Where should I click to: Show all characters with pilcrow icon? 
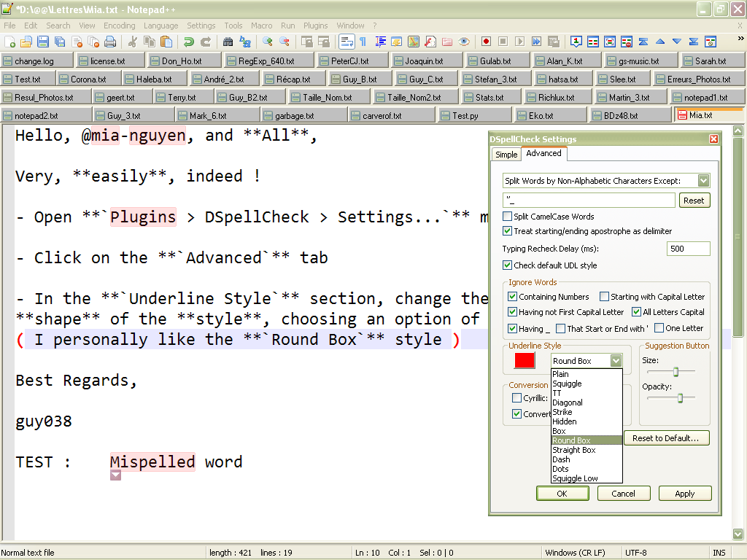pyautogui.click(x=363, y=42)
